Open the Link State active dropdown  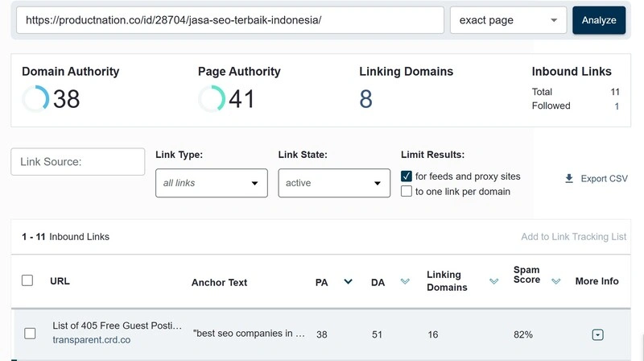pos(334,183)
